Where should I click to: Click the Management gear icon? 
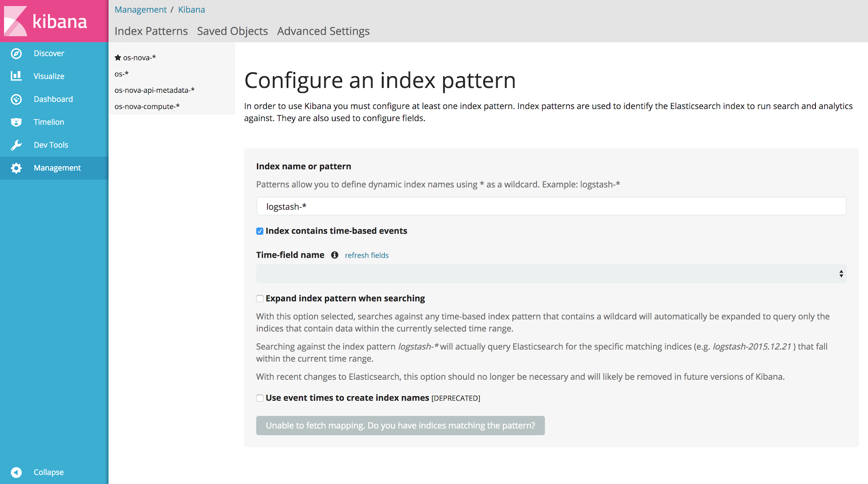pos(16,168)
